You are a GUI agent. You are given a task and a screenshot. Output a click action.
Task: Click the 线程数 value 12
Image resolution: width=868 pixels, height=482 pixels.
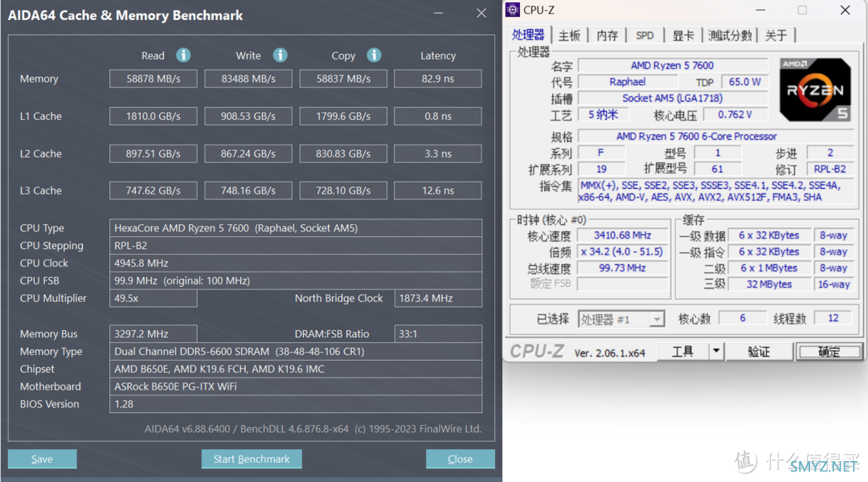833,318
